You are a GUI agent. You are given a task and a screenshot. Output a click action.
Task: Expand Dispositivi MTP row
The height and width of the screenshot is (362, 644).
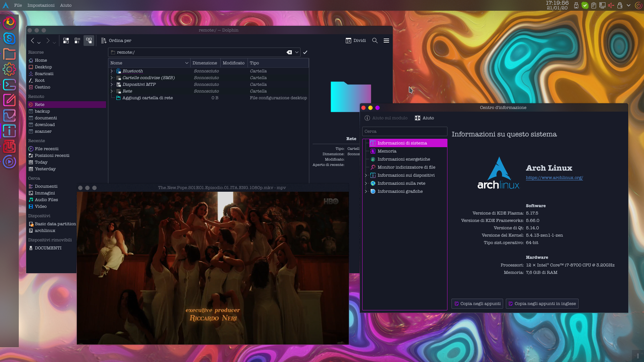pyautogui.click(x=112, y=84)
